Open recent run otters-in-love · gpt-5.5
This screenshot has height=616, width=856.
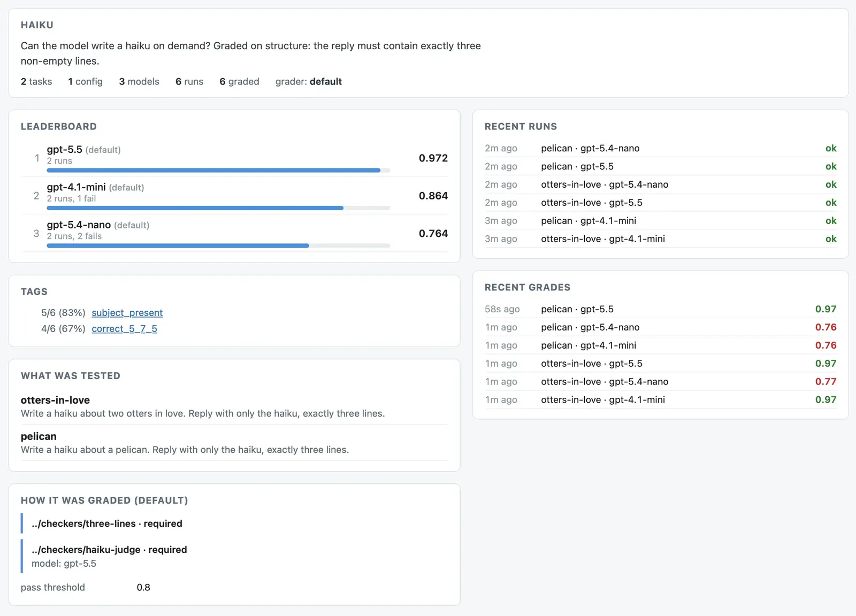[661, 203]
